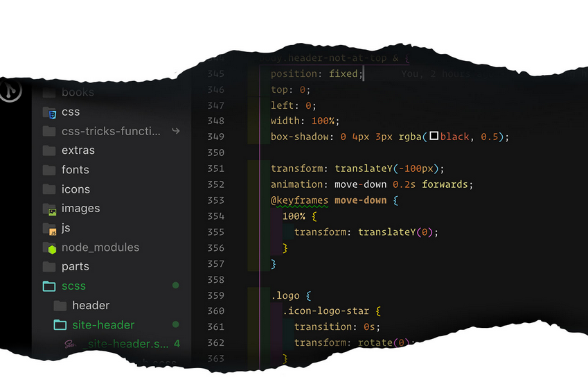Click the open scss folder icon

coord(49,286)
